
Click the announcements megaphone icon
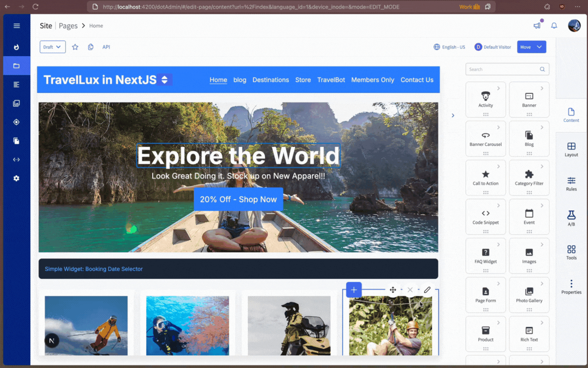537,26
